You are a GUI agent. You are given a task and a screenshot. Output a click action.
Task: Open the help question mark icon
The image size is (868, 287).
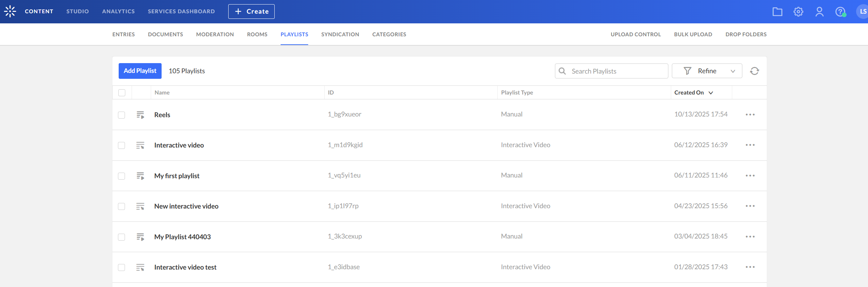pyautogui.click(x=840, y=12)
